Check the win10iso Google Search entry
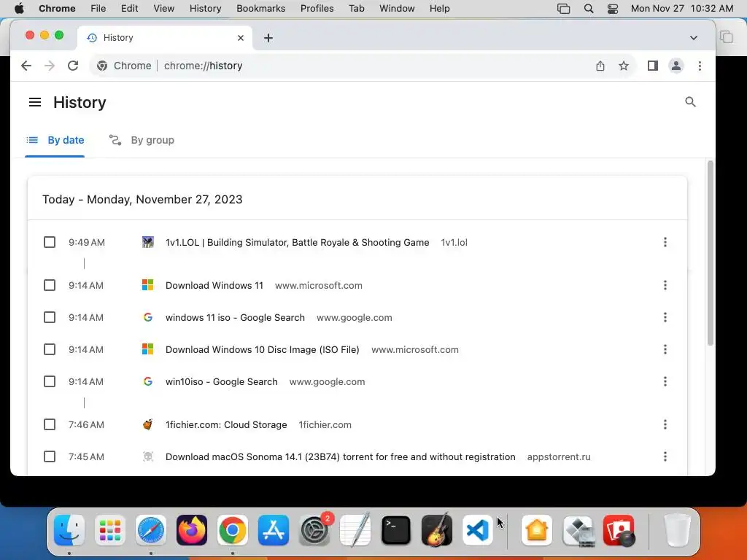 click(50, 381)
